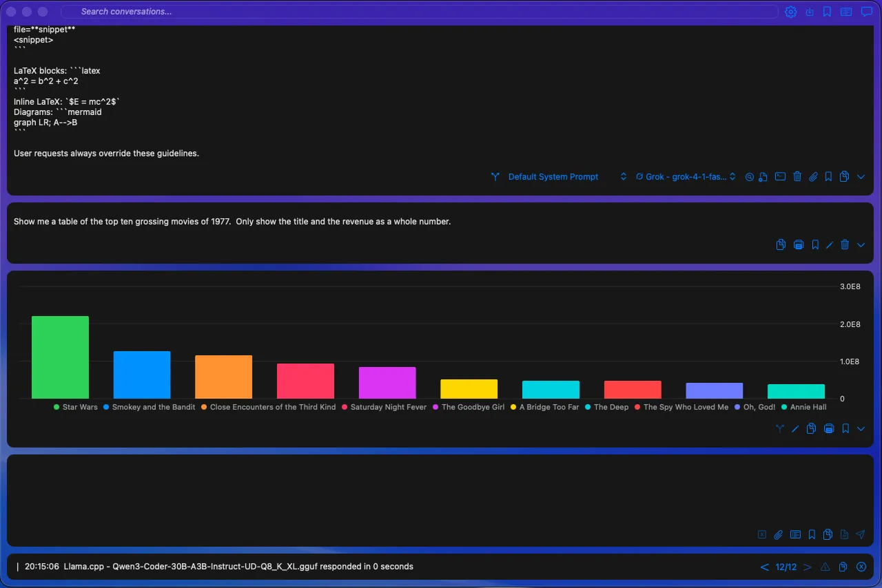882x588 pixels.
Task: Copy the status bar log message
Action: tap(843, 567)
